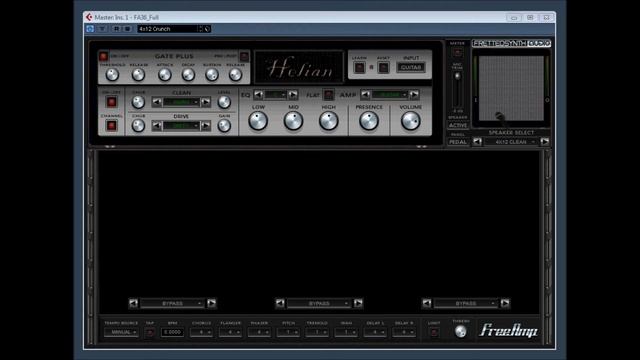Click the BPM value field
This screenshot has width=640, height=360.
coord(172,332)
